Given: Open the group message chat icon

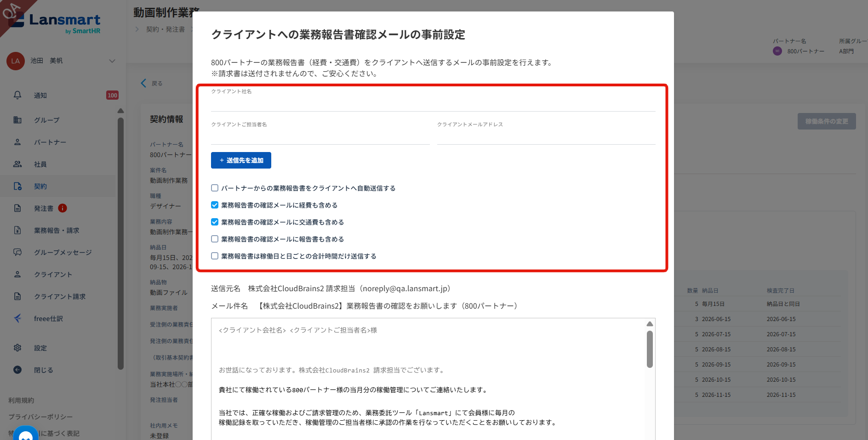Looking at the screenshot, I should click(17, 252).
